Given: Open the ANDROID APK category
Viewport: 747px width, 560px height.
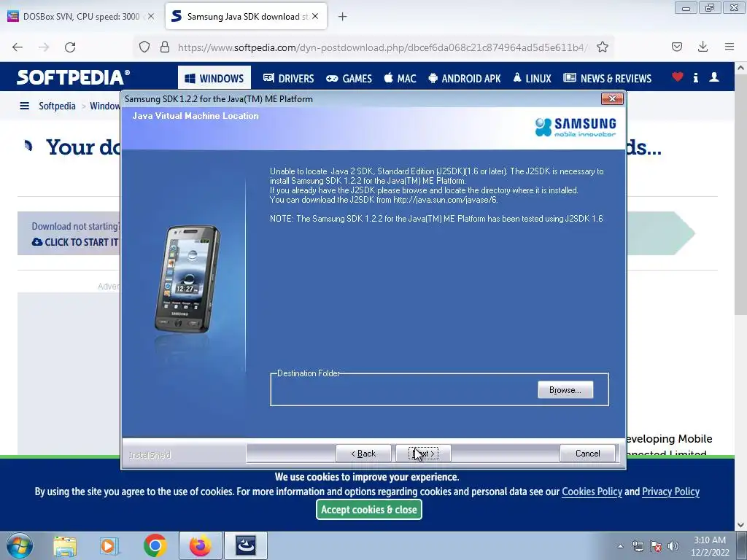Looking at the screenshot, I should [x=465, y=78].
